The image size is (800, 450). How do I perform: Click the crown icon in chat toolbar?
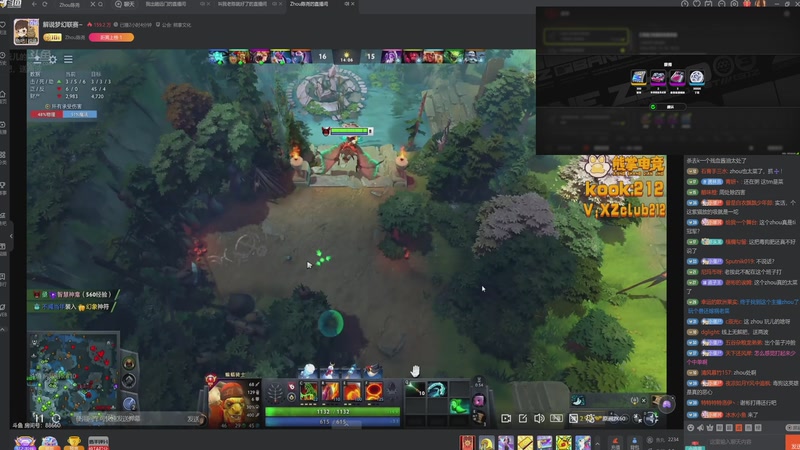point(710,428)
